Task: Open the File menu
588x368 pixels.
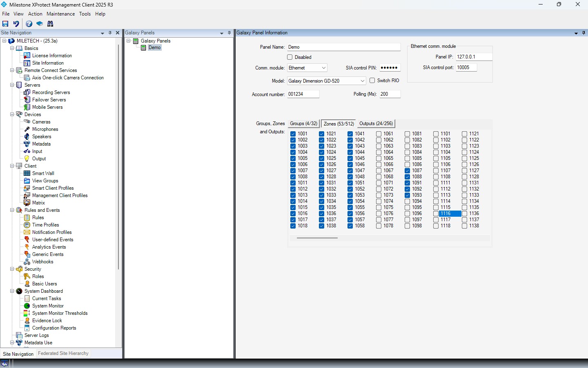Action: [6, 14]
